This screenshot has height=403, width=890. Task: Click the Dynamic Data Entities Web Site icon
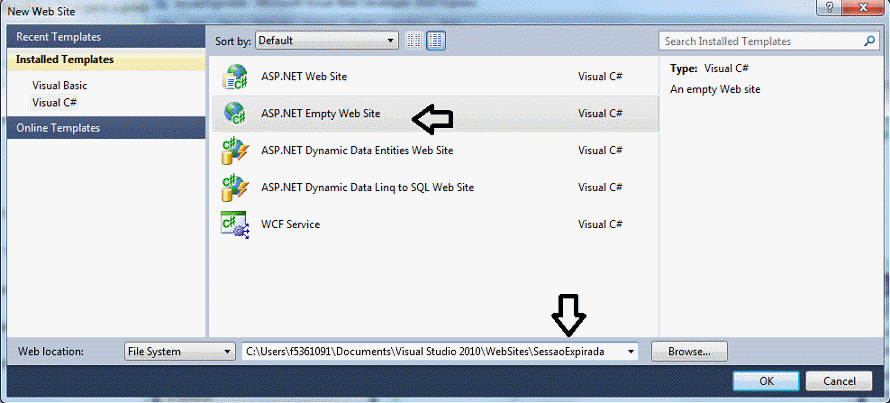coord(234,151)
